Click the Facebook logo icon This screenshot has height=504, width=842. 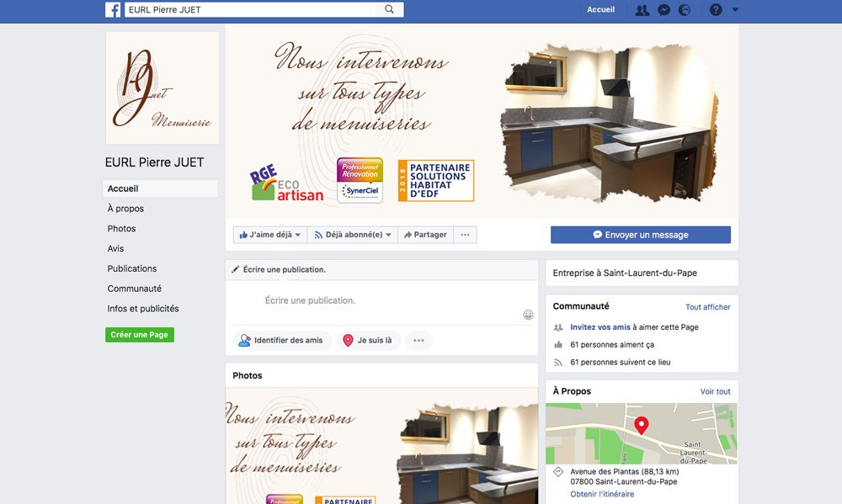(113, 9)
